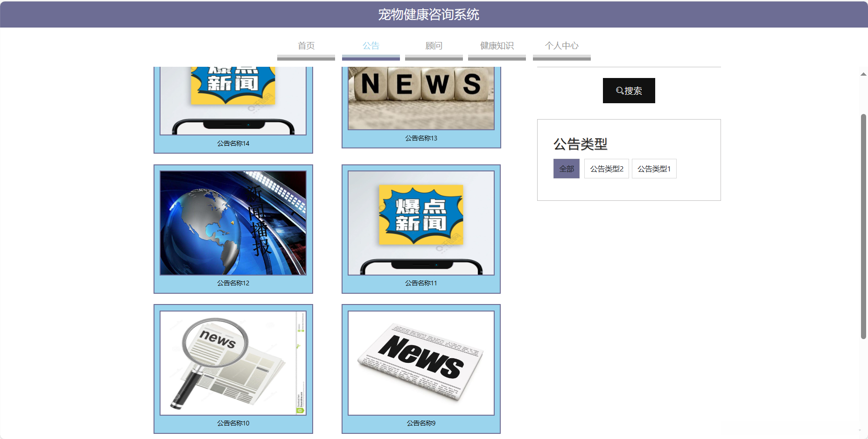868x439 pixels.
Task: View 公告名称10 with magnifying glass image
Action: tap(233, 363)
